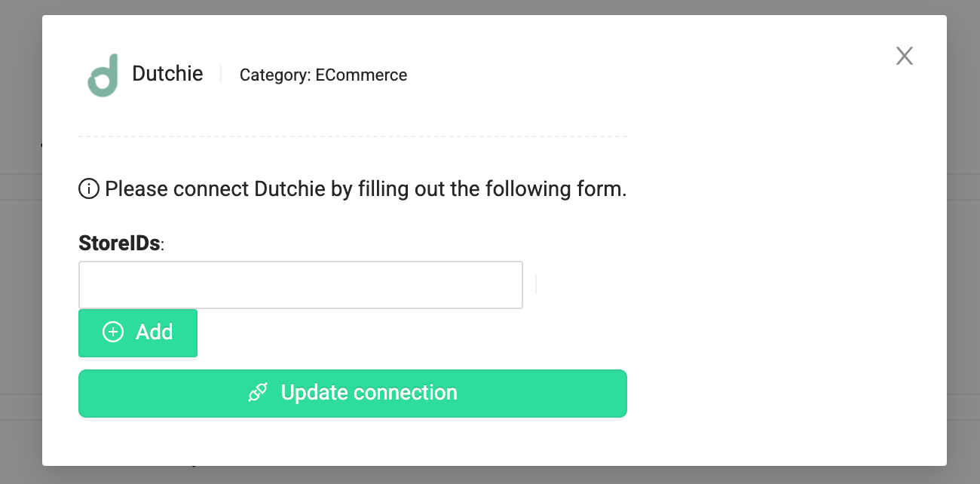This screenshot has height=484, width=980.
Task: Click the dashed separator under the header
Action: click(x=353, y=136)
